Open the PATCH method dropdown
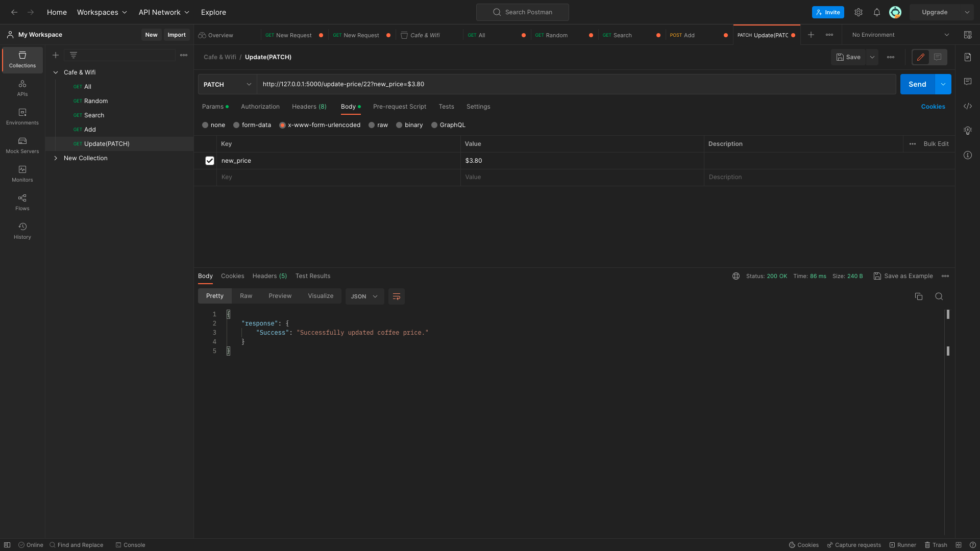Viewport: 980px width, 551px height. (227, 84)
